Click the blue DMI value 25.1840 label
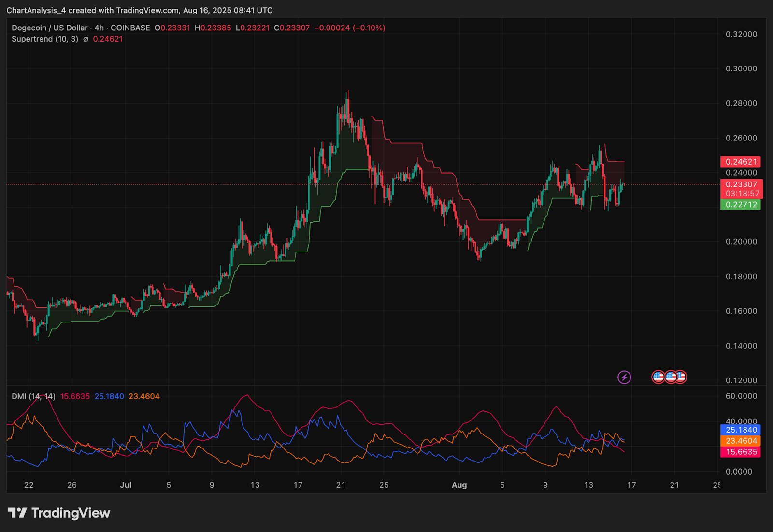This screenshot has width=773, height=532. [x=741, y=429]
